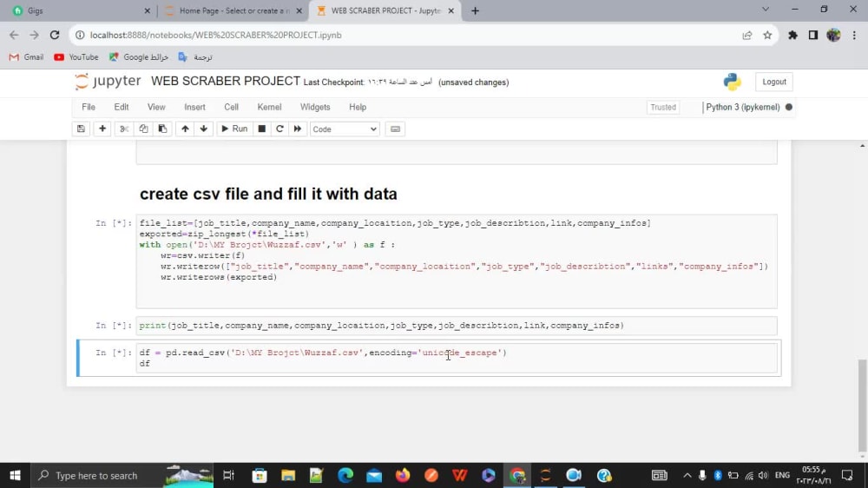Open the command palette keyboard icon
This screenshot has height=488, width=868.
[x=395, y=129]
